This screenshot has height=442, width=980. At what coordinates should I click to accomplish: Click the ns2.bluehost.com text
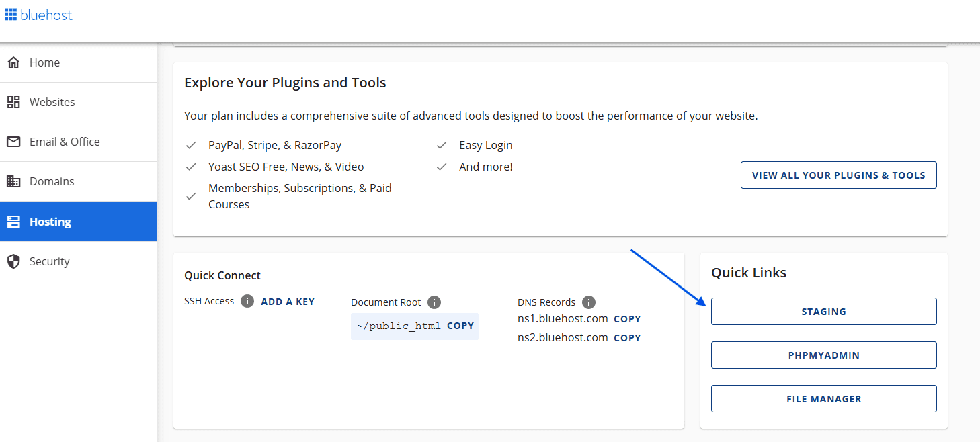[x=563, y=337]
